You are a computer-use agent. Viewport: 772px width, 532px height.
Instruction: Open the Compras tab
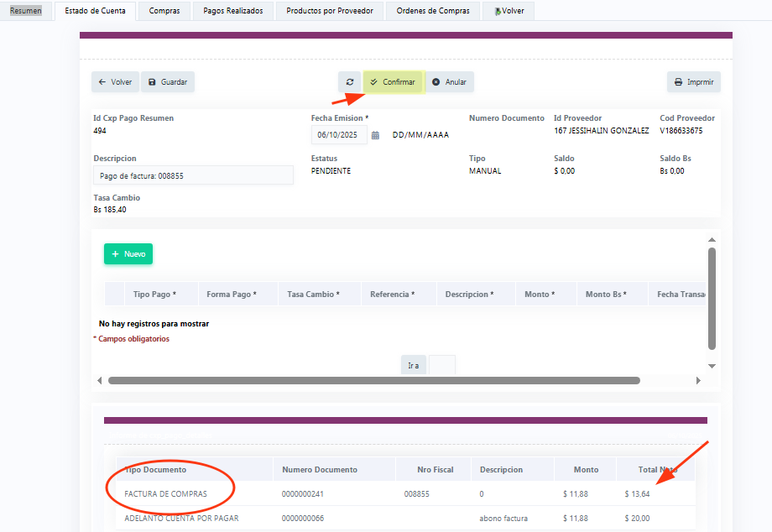[x=164, y=11]
